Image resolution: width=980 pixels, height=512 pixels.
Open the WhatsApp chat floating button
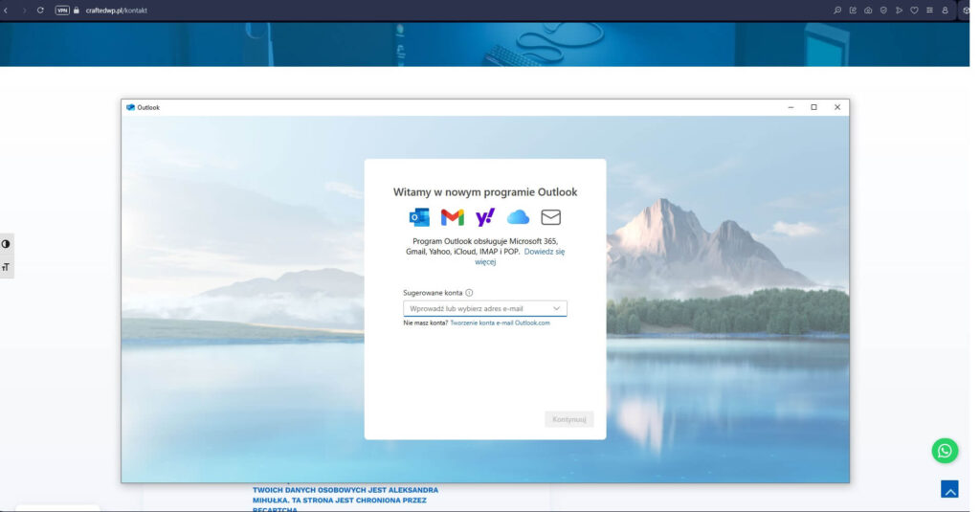[x=945, y=451]
